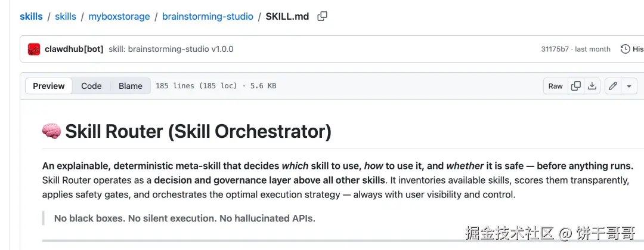
Task: Open the second skills breadcrumb folder
Action: [66, 17]
